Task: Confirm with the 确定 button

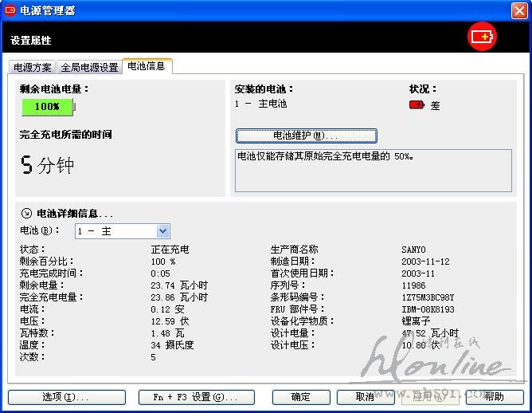Action: point(301,397)
